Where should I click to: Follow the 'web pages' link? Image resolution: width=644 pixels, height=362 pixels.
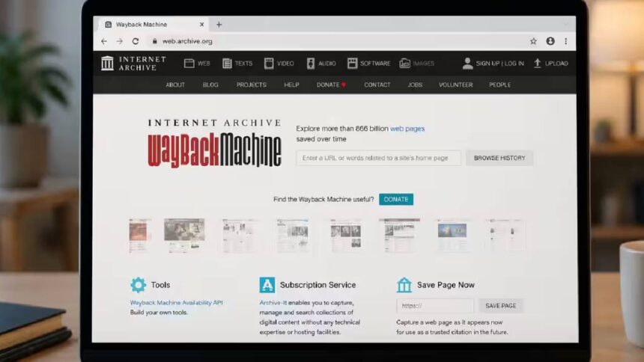coord(407,129)
